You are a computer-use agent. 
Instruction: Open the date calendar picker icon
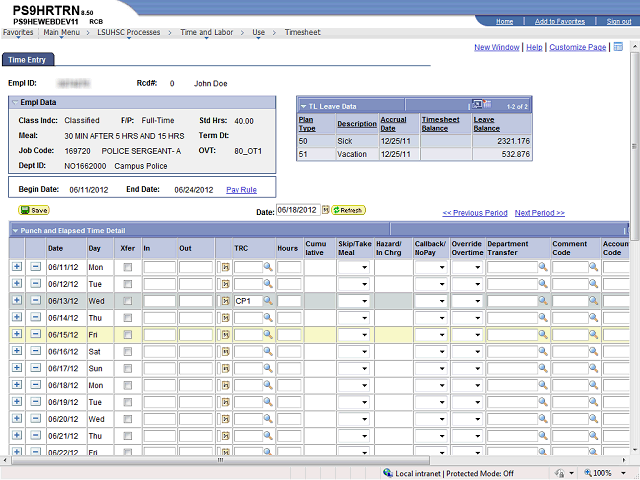coord(325,210)
